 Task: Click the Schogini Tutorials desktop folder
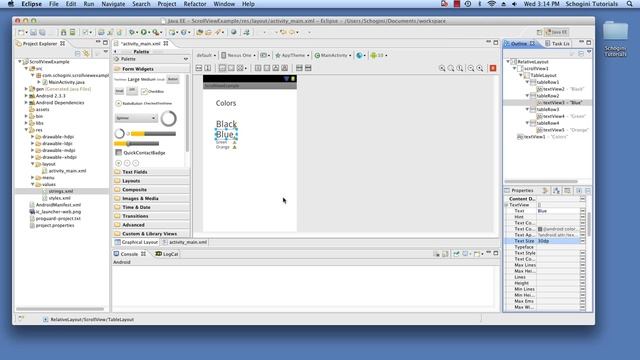click(616, 39)
